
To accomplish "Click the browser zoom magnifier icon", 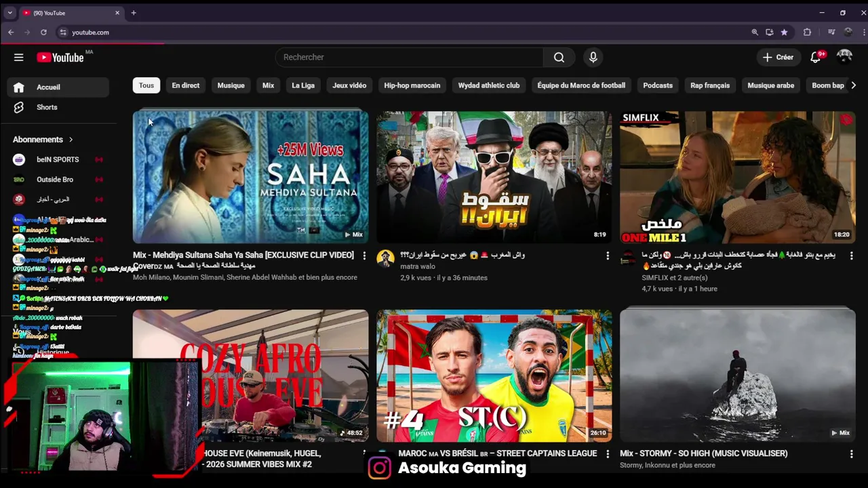I will 755,32.
